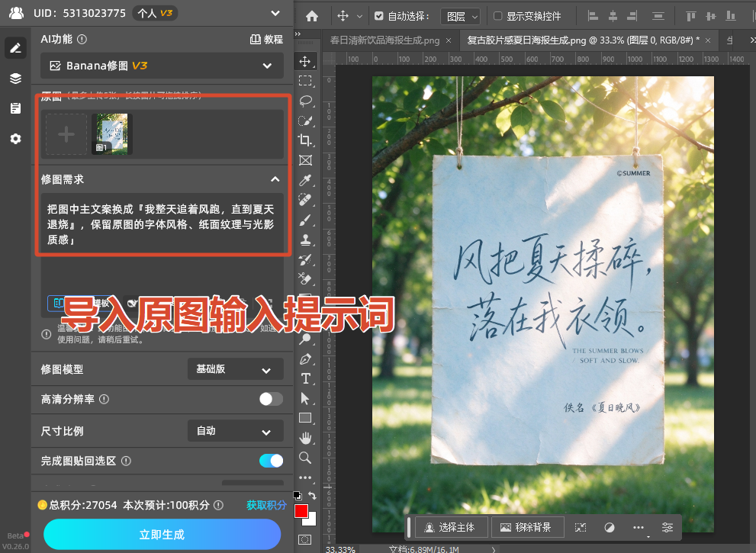The height and width of the screenshot is (553, 756).
Task: Open the plugin sidebar layers stack icon
Action: point(15,78)
